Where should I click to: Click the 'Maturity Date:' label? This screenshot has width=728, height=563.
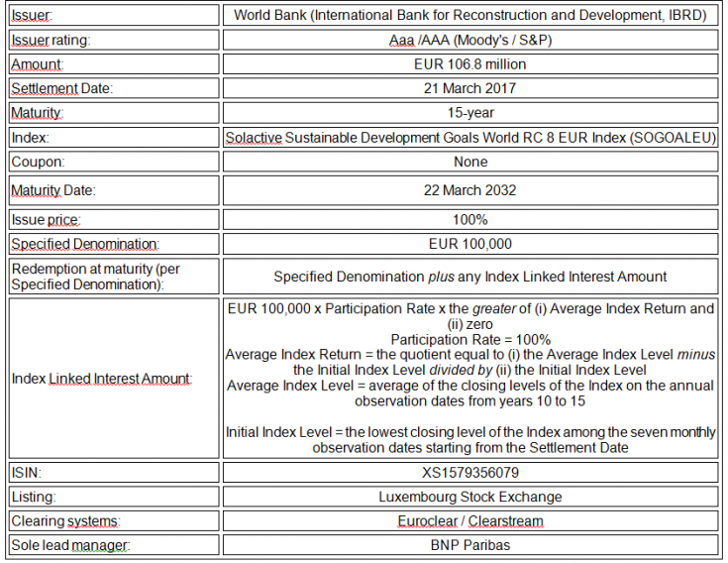click(52, 190)
